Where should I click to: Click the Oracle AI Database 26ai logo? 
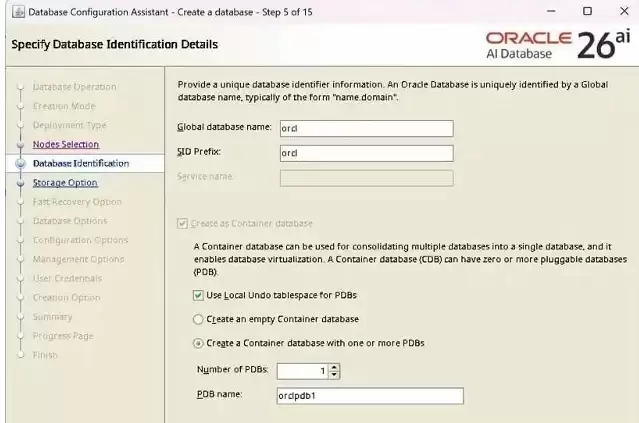coord(558,45)
